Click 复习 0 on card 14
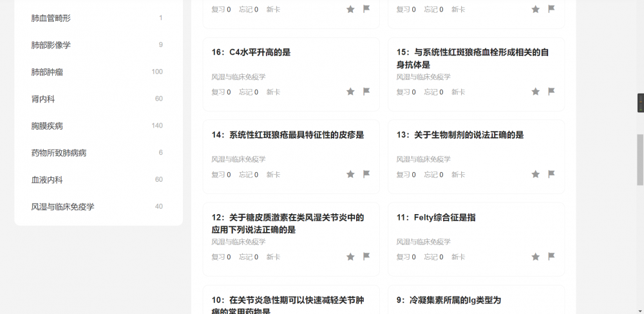The image size is (644, 314). click(221, 175)
